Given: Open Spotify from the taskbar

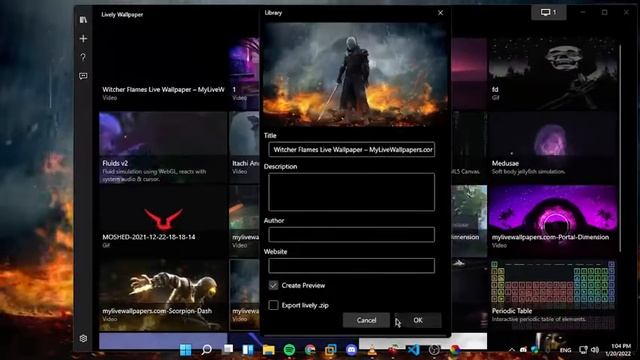Looking at the screenshot, I should click(x=289, y=349).
